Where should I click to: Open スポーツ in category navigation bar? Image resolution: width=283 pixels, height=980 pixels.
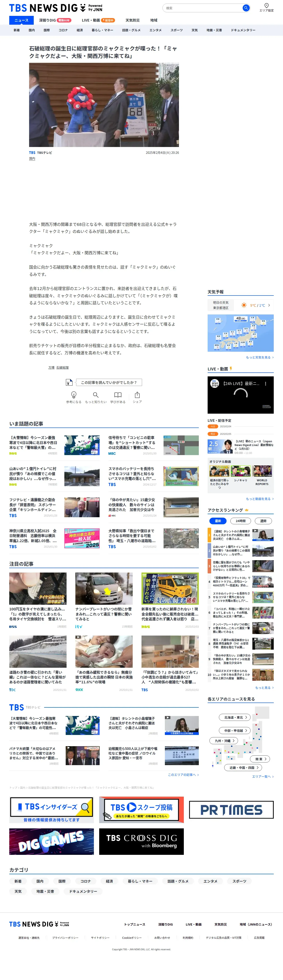[177, 30]
